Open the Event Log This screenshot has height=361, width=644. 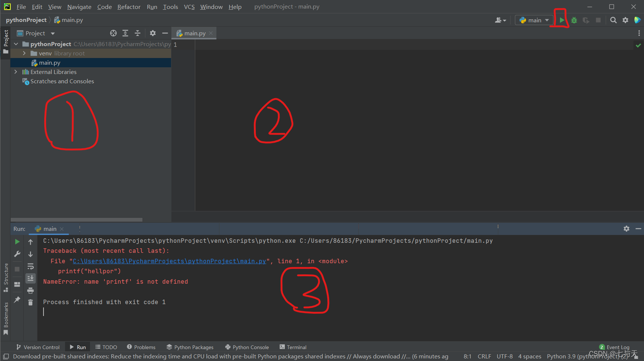point(614,347)
